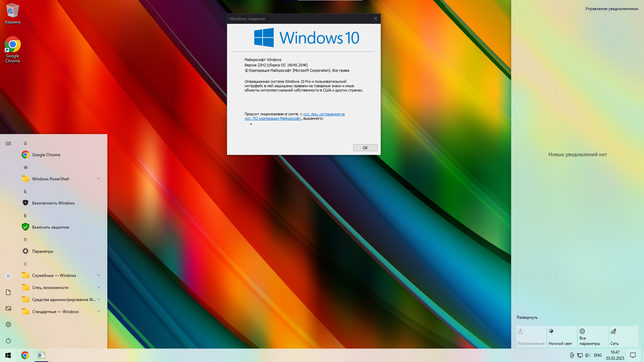
Task: Click Корзина (Recycle Bin) desktop icon
Action: [x=12, y=13]
